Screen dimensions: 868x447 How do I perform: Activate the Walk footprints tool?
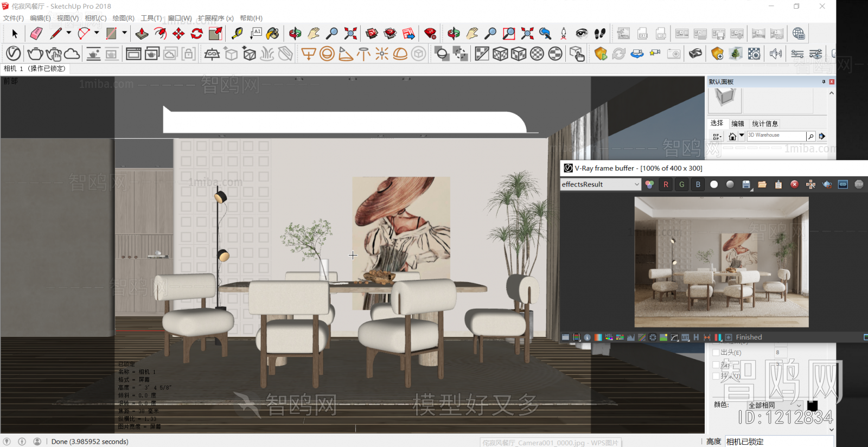600,34
